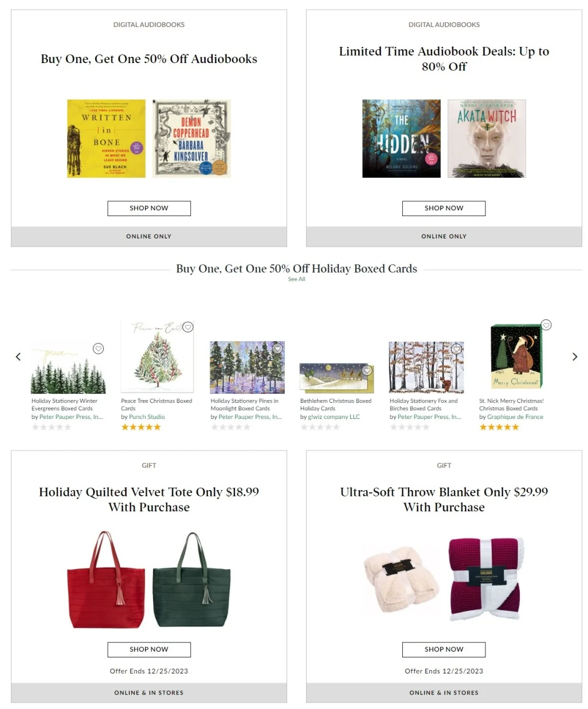Select the Akata Witch audiobook cover
The image size is (588, 709).
487,139
